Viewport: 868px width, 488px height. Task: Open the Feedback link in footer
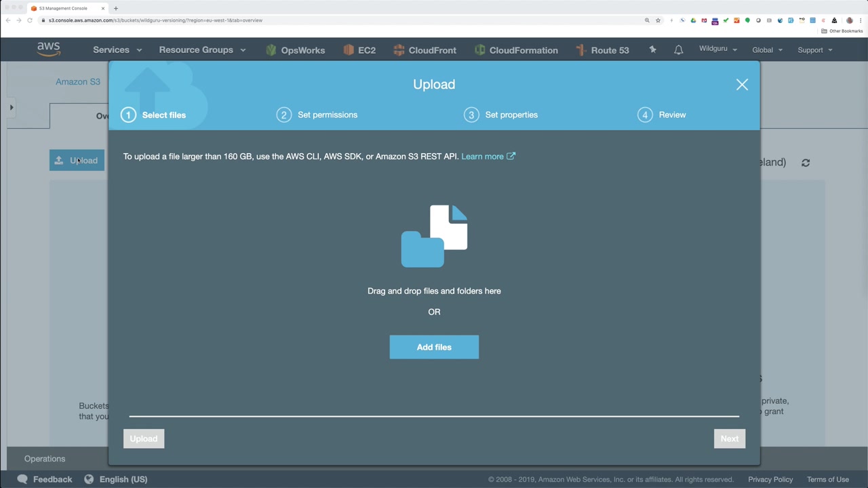[x=52, y=479]
